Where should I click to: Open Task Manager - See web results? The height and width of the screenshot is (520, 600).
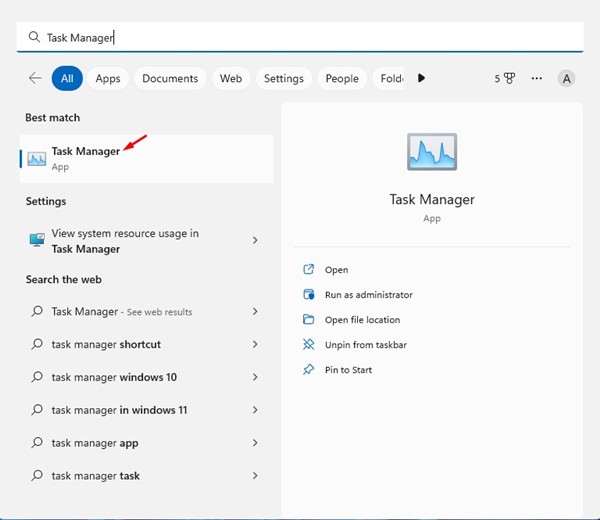click(x=147, y=311)
